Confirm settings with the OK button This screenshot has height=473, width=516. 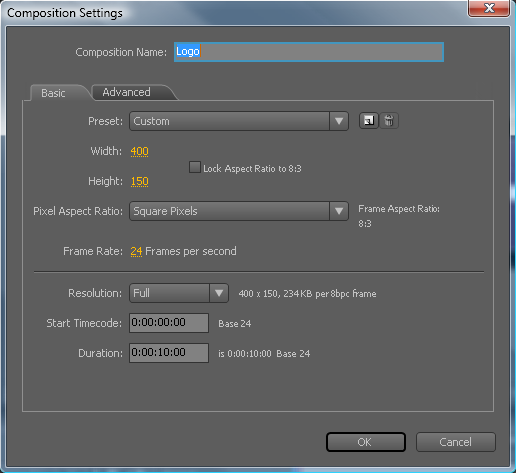coord(366,442)
